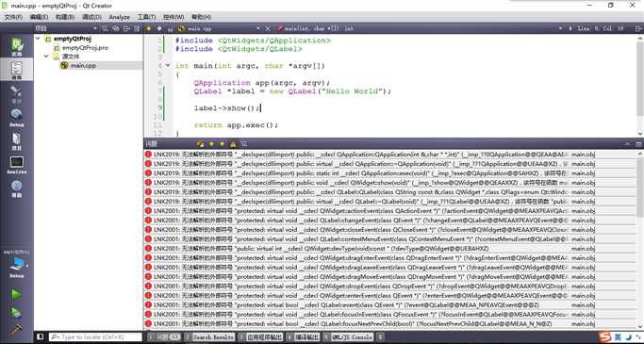Image resolution: width=644 pixels, height=344 pixels.
Task: Go forward in editor navigation history
Action: (159, 28)
